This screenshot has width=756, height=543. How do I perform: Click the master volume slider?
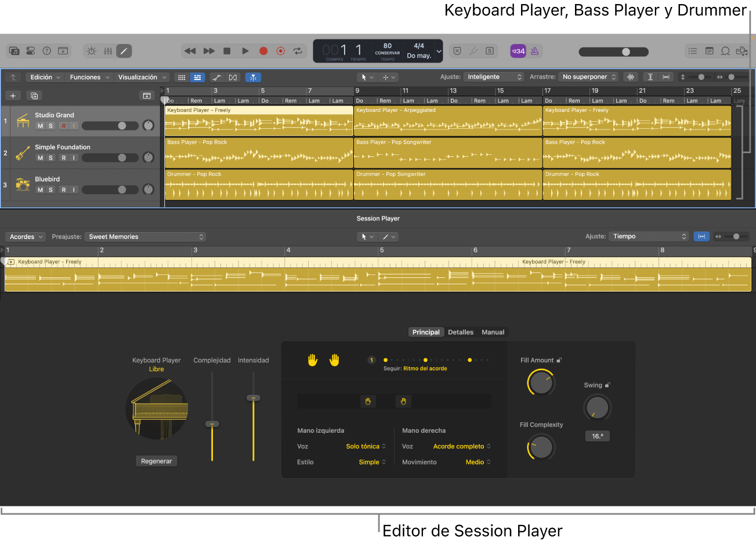pos(614,52)
